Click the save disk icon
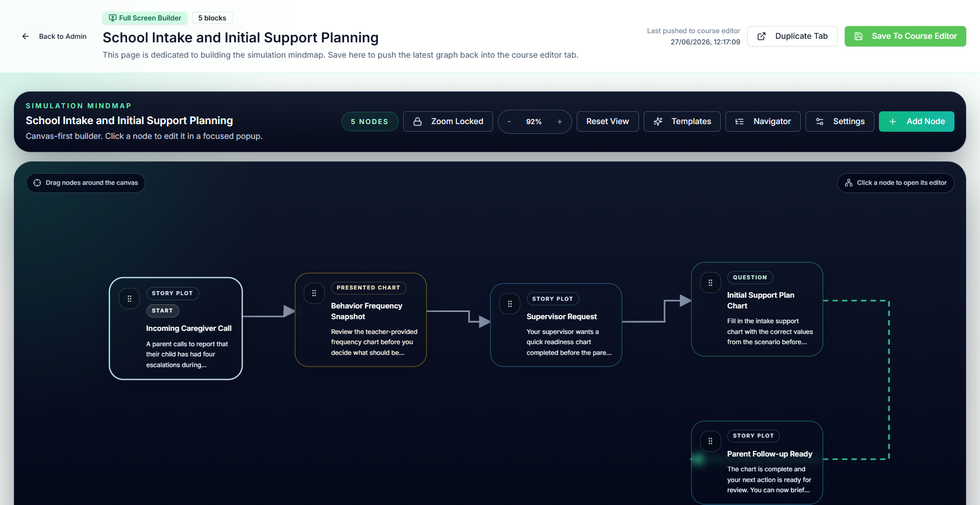 coord(859,36)
